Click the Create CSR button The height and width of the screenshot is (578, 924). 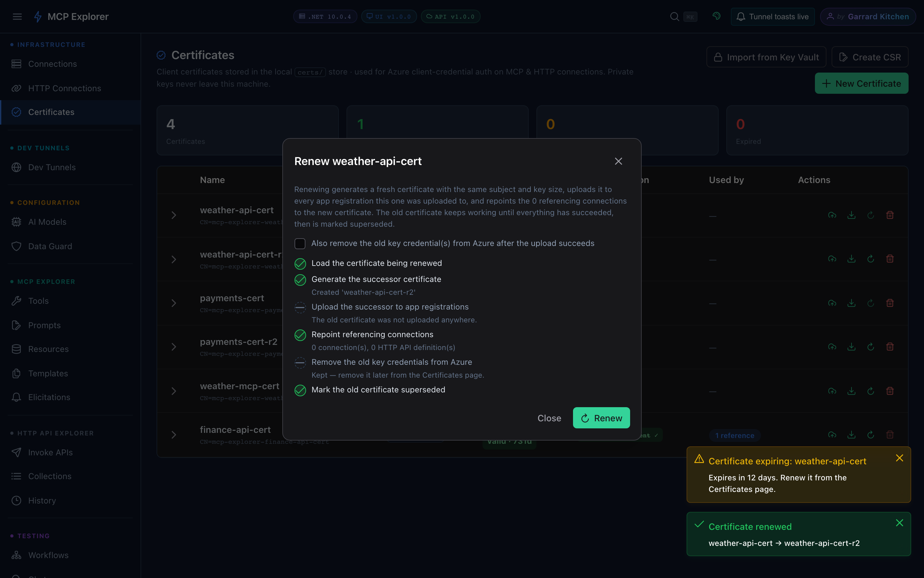coord(869,57)
